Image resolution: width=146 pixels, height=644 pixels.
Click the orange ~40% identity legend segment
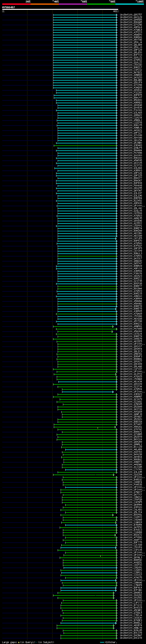click(45, 4)
